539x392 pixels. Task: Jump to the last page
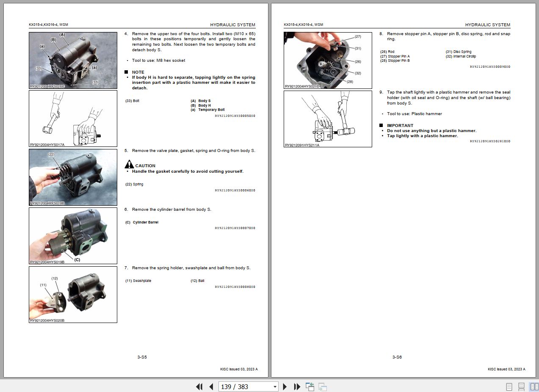click(297, 386)
